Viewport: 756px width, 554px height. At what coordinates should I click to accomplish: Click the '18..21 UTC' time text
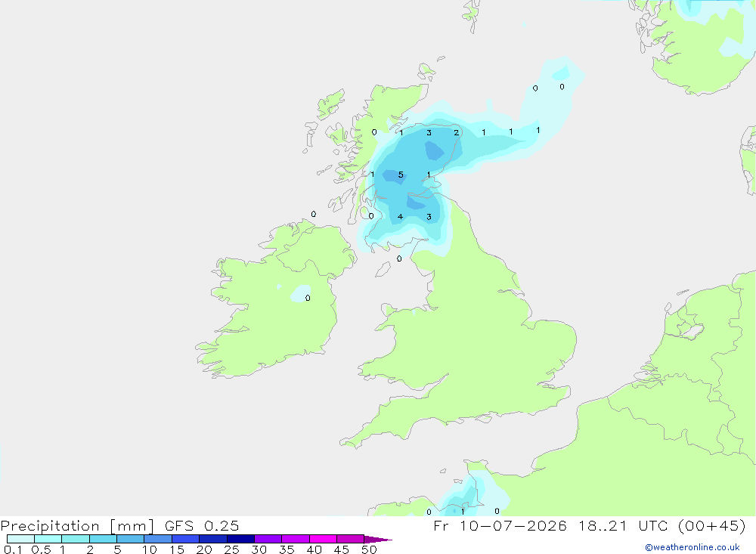click(x=624, y=525)
